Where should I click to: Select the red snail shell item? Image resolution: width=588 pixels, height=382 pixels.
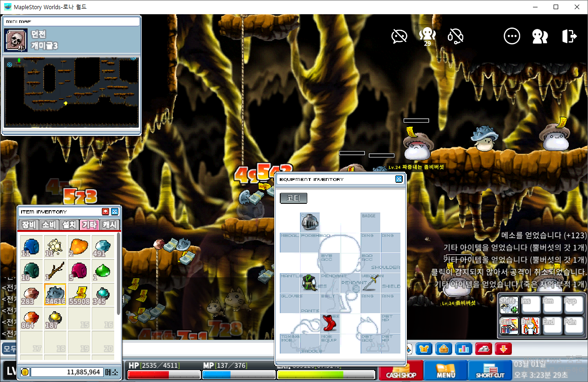coord(79,270)
